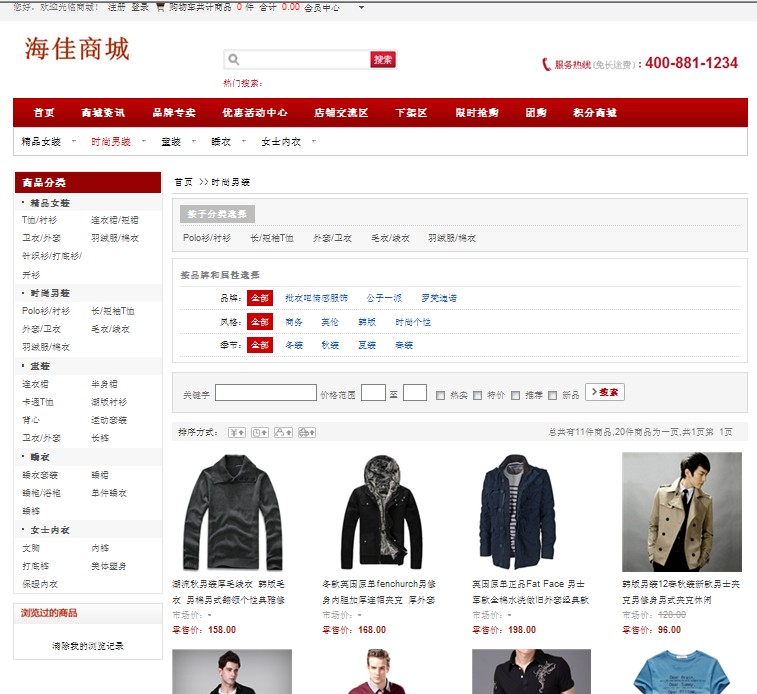Open 首页 in the red navigation bar
757x694 pixels.
click(44, 112)
